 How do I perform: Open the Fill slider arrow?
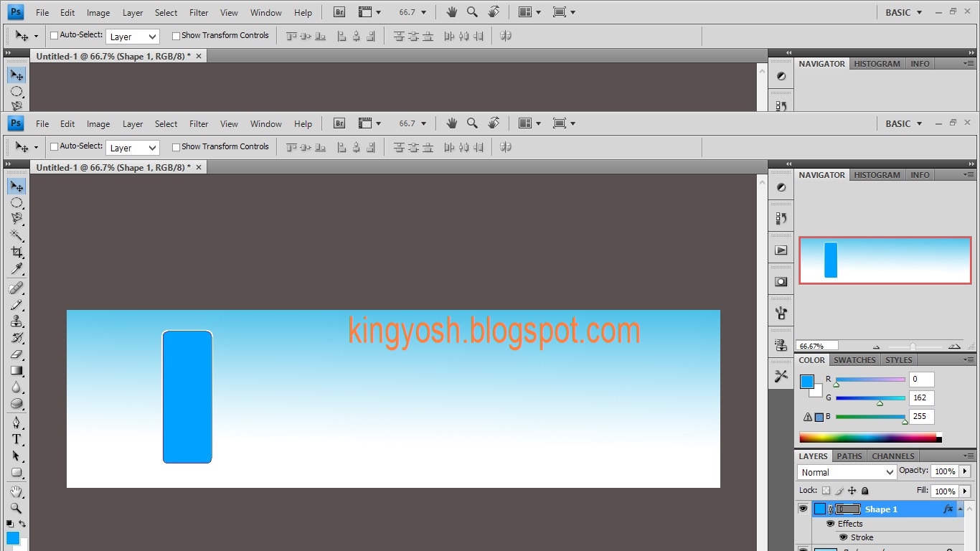click(965, 491)
